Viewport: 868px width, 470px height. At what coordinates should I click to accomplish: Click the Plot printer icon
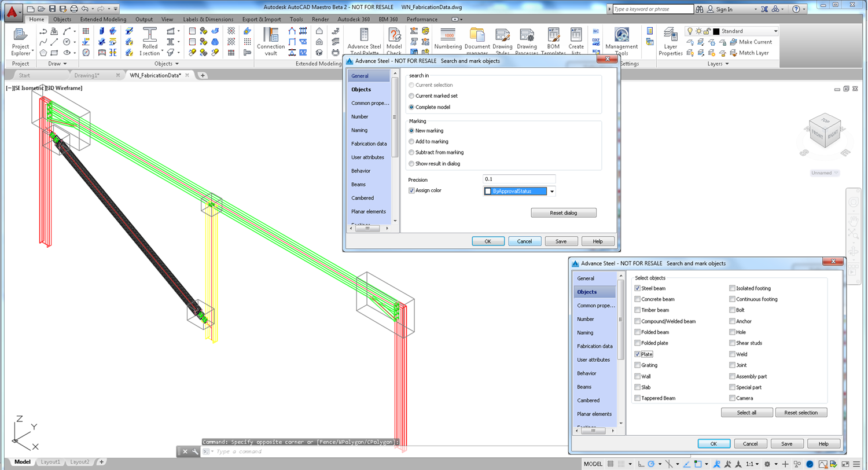click(73, 9)
